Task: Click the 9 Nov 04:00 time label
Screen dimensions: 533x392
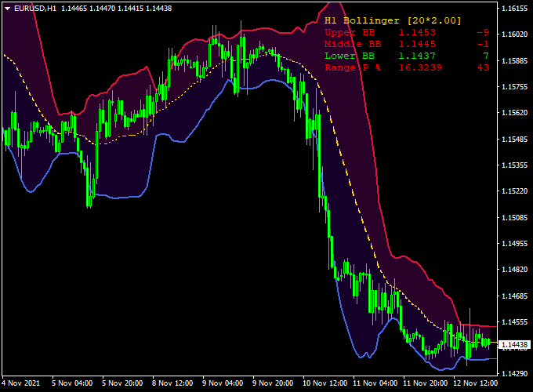Action: pos(223,383)
